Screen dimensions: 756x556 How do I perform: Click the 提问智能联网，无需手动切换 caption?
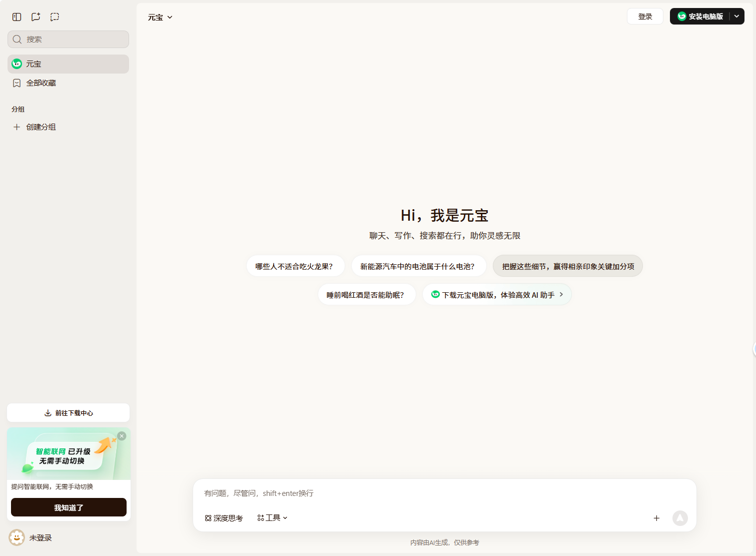coord(52,486)
